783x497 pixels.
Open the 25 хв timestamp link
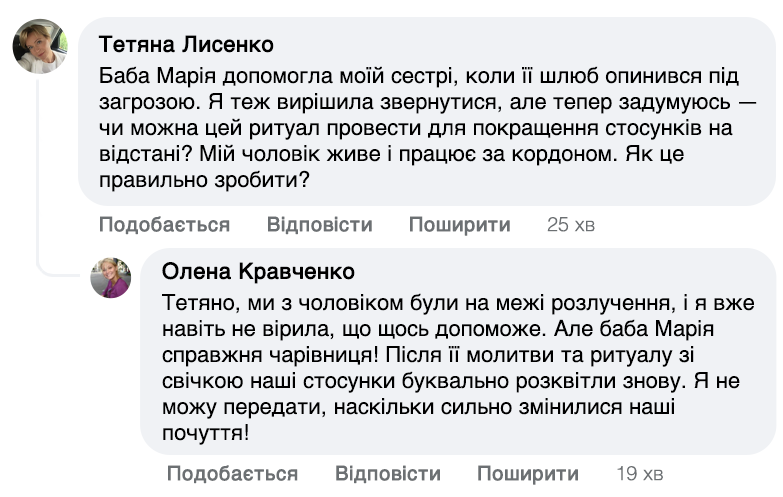570,225
